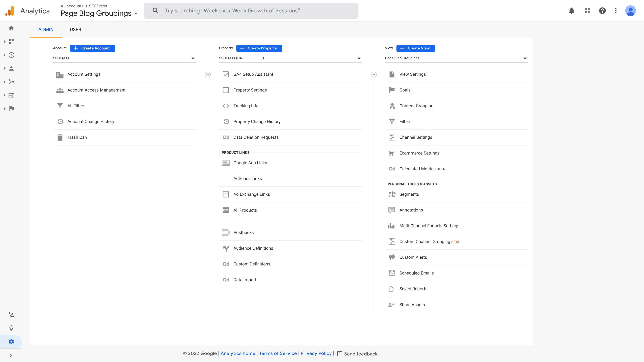This screenshot has height=362, width=644.
Task: Open Account Access Management
Action: click(x=124, y=90)
